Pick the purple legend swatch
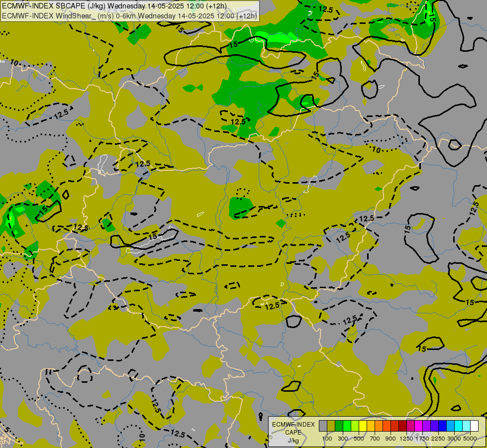The height and width of the screenshot is (448, 487). [427, 426]
